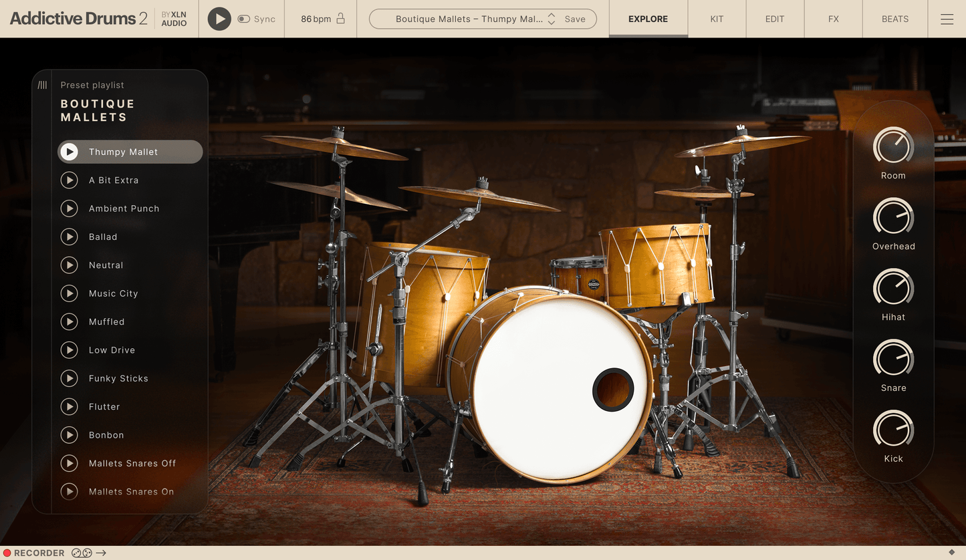Click the preset selector's down stepper arrow
This screenshot has height=560, width=966.
point(552,23)
